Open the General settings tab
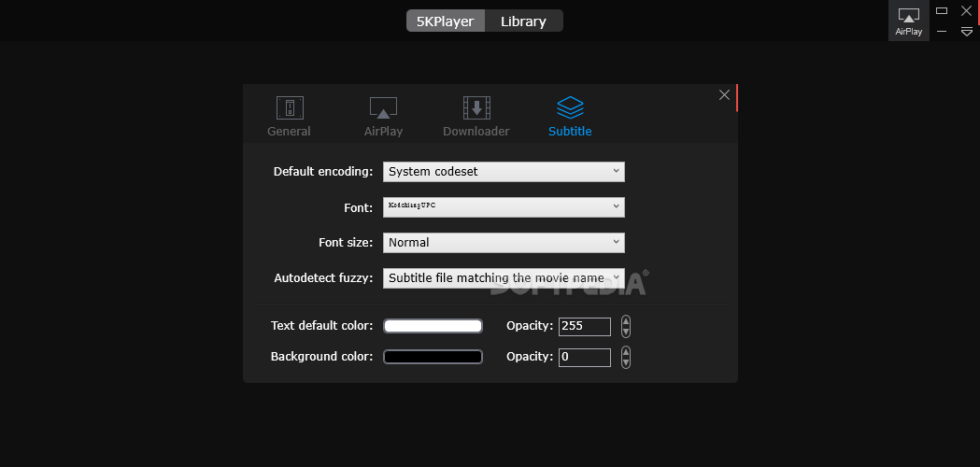Viewport: 980px width, 467px height. click(290, 117)
